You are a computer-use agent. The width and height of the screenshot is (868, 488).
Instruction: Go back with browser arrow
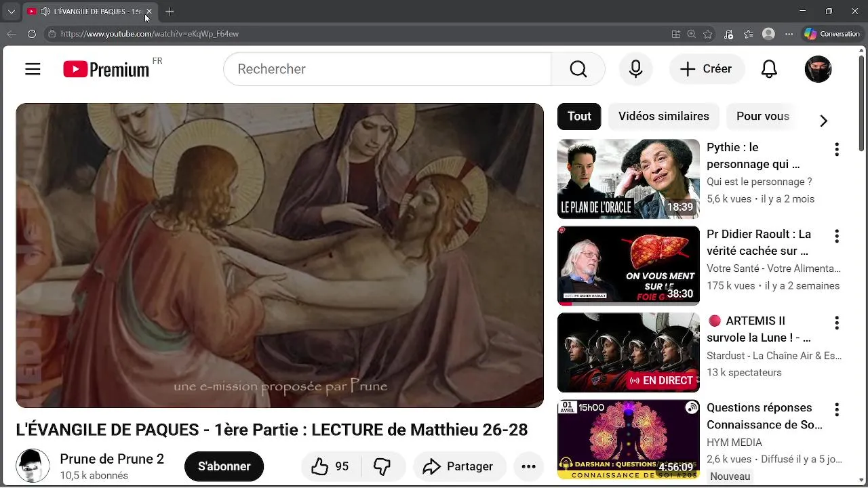click(x=12, y=34)
